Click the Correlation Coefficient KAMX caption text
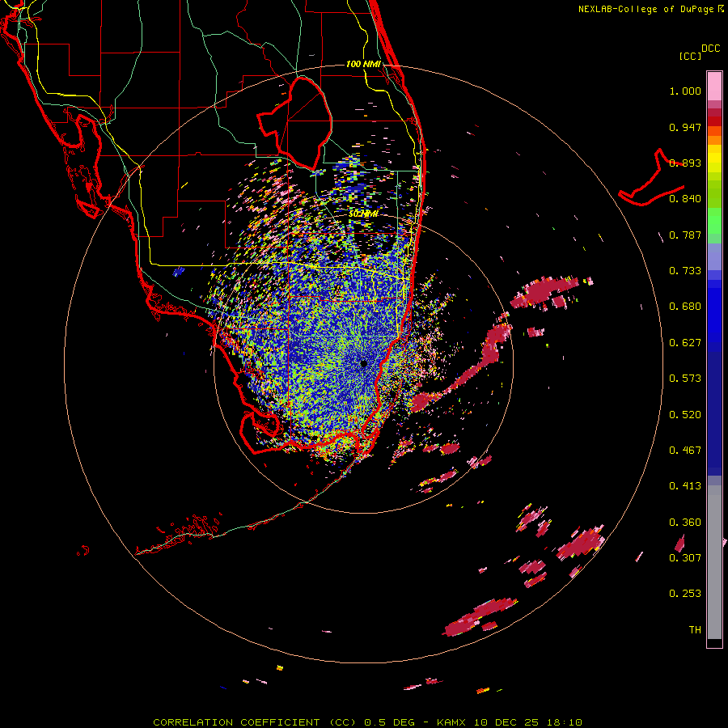The height and width of the screenshot is (728, 728). [x=367, y=722]
